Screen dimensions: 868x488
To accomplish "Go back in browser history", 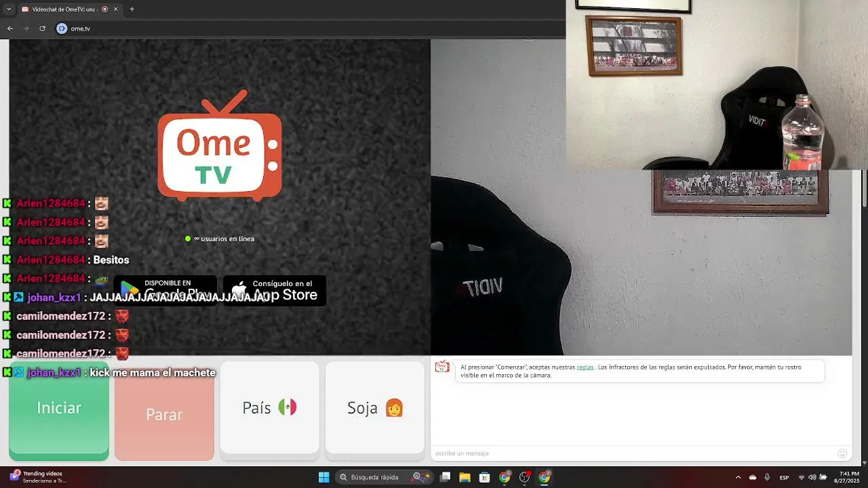I will pyautogui.click(x=9, y=28).
